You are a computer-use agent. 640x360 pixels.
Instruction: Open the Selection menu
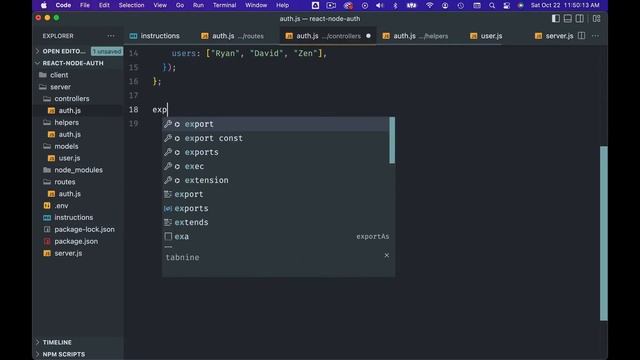tap(131, 5)
